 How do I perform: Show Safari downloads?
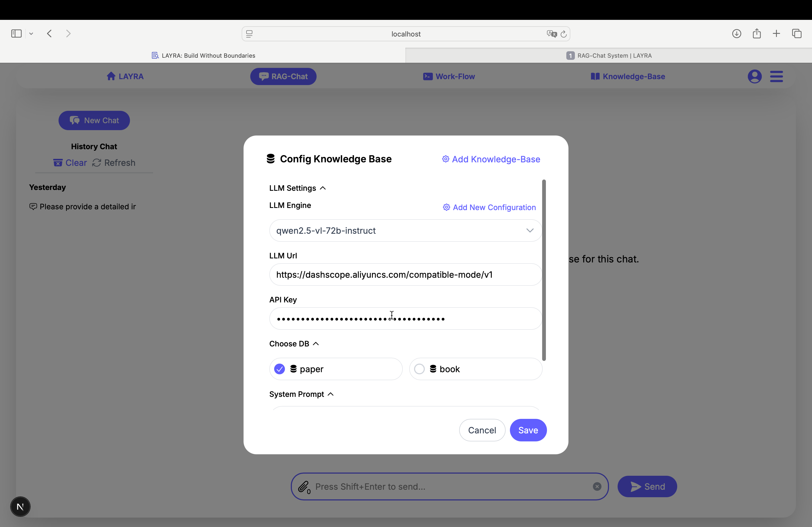point(737,33)
